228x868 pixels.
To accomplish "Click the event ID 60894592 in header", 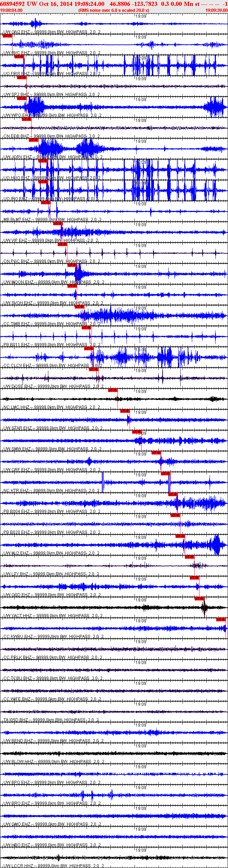I will click(x=12, y=4).
